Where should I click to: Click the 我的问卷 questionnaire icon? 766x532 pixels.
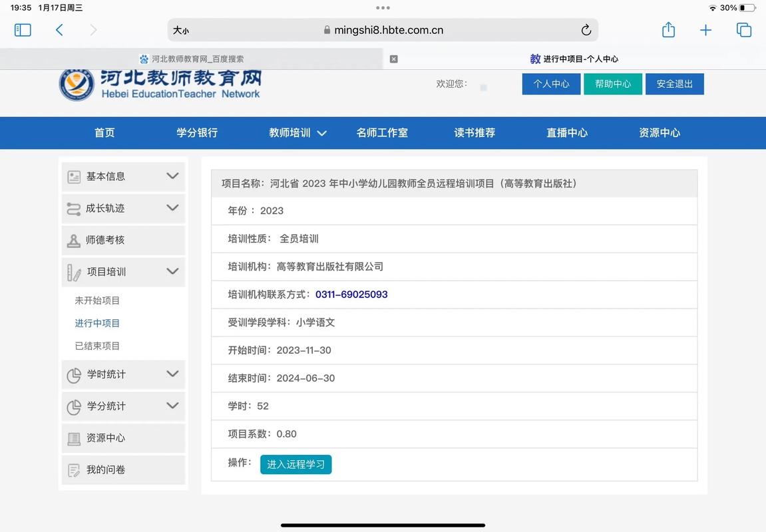[73, 469]
